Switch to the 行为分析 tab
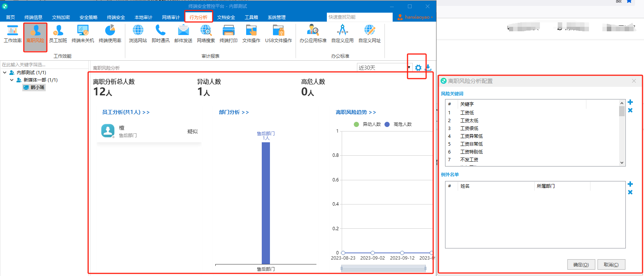 (199, 17)
